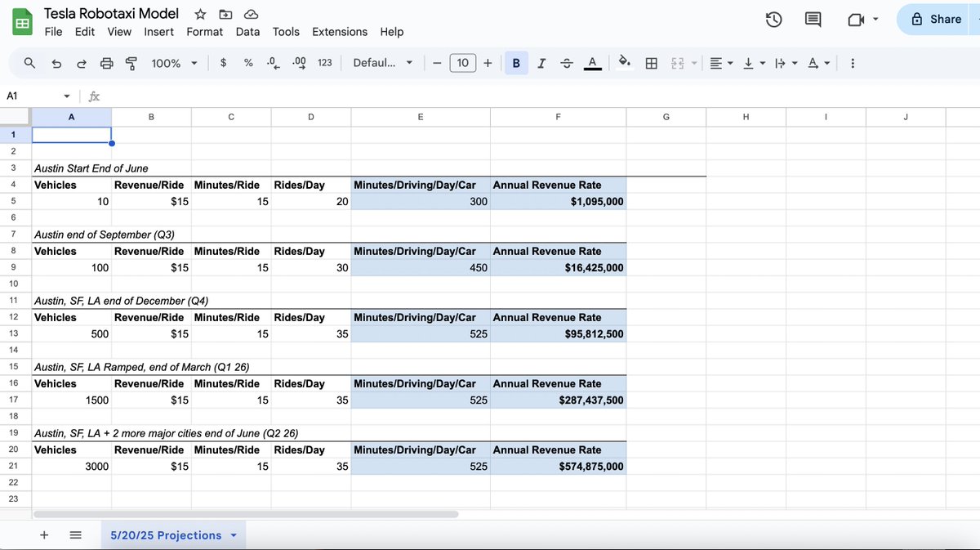Screen dimensions: 980x550
Task: Click the Share button
Action: tap(938, 20)
